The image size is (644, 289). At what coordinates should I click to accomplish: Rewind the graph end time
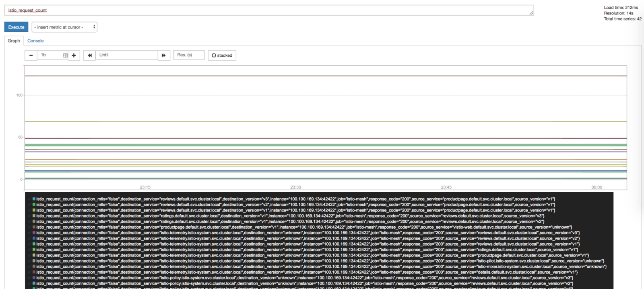click(x=89, y=55)
